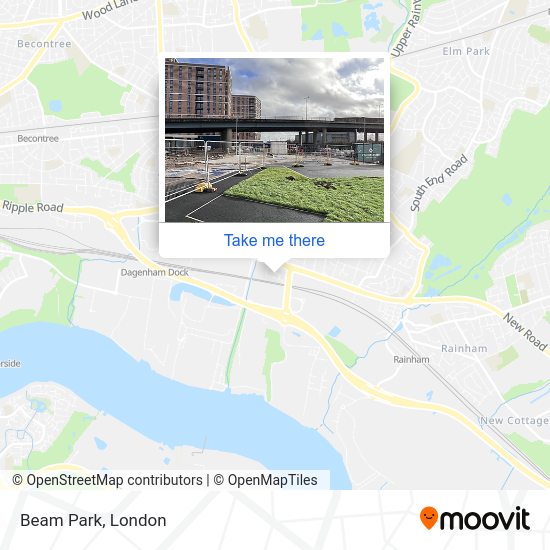Click the South End Road label
550x550 pixels.
(438, 182)
